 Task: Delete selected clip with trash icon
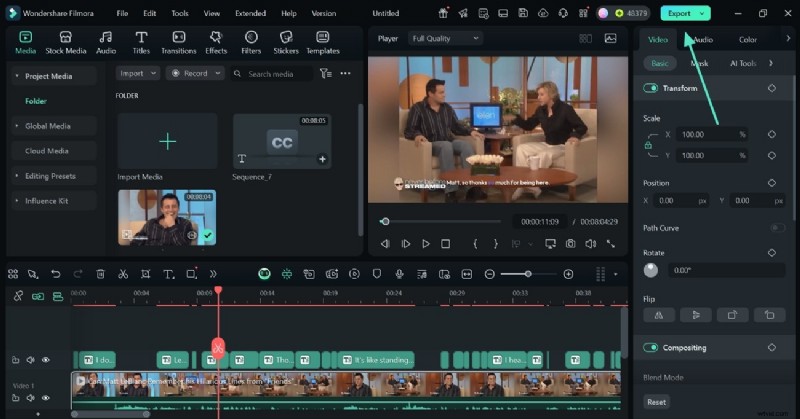[x=100, y=274]
